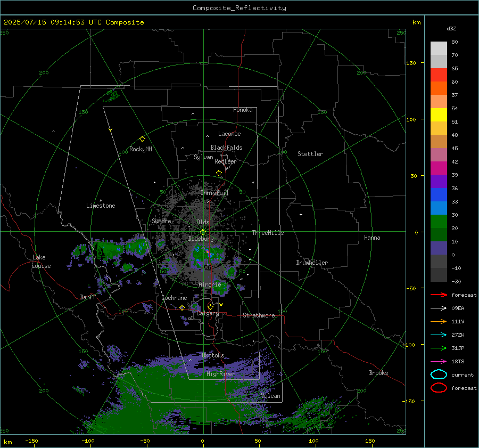The width and height of the screenshot is (479, 448).
Task: Click the Hanna town label
Action: [372, 238]
